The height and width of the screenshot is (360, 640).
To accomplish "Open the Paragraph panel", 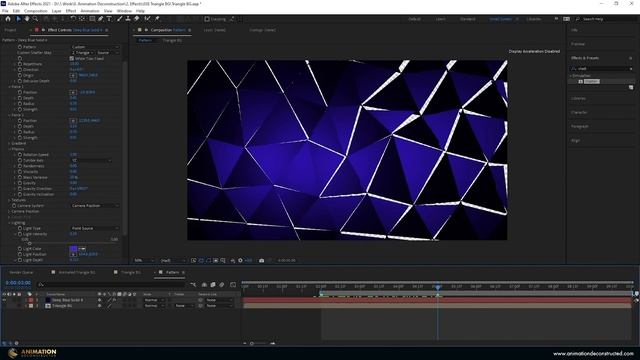I will [580, 127].
